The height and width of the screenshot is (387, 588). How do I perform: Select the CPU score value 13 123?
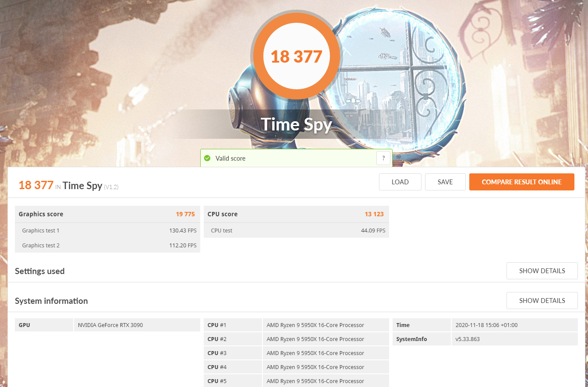374,214
